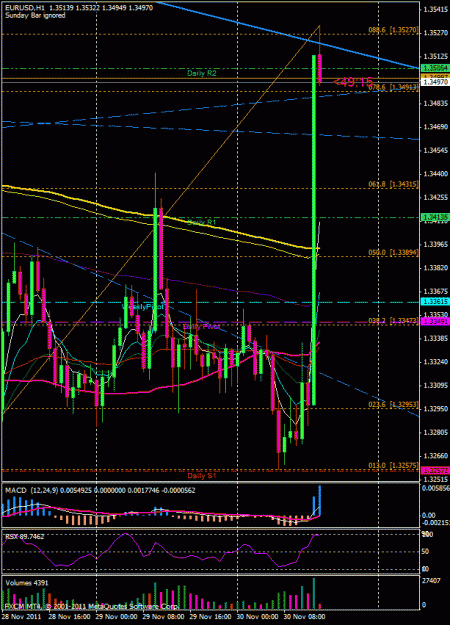
Task: Select the 023.6 [1.32953] Fibonacci label
Action: pyautogui.click(x=393, y=404)
